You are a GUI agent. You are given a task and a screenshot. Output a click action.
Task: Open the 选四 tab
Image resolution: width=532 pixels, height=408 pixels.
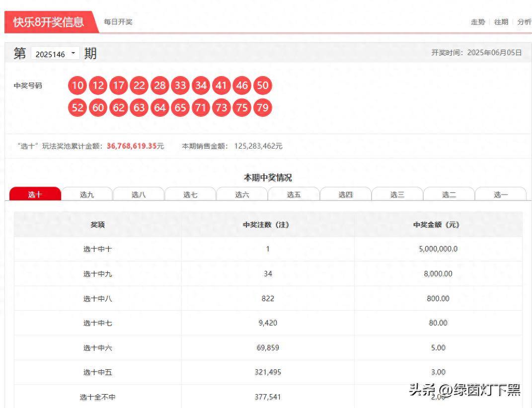[345, 194]
